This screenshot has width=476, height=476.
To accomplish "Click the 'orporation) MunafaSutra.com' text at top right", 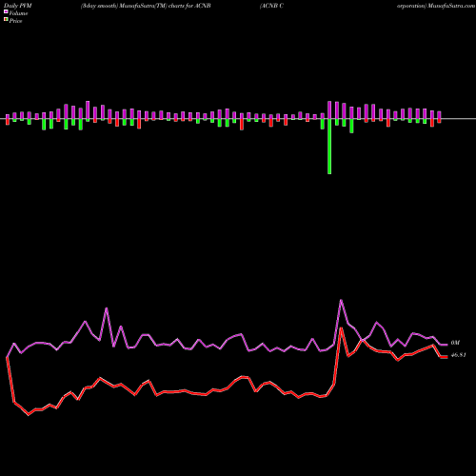I will coord(436,6).
